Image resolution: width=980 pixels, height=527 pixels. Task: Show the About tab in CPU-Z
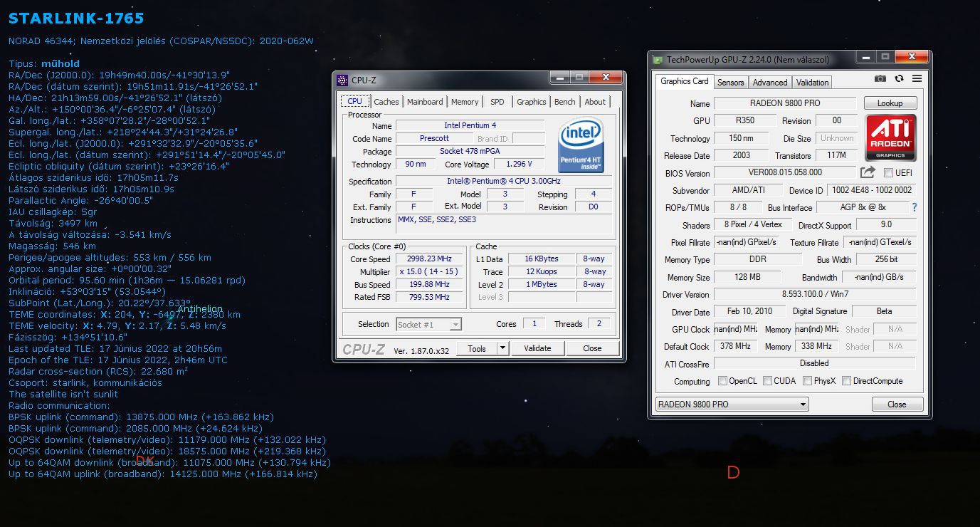click(595, 102)
